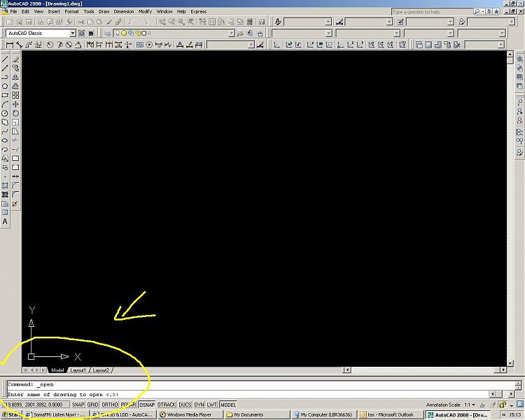The width and height of the screenshot is (525, 420).
Task: Click the help question input field
Action: [x=432, y=12]
